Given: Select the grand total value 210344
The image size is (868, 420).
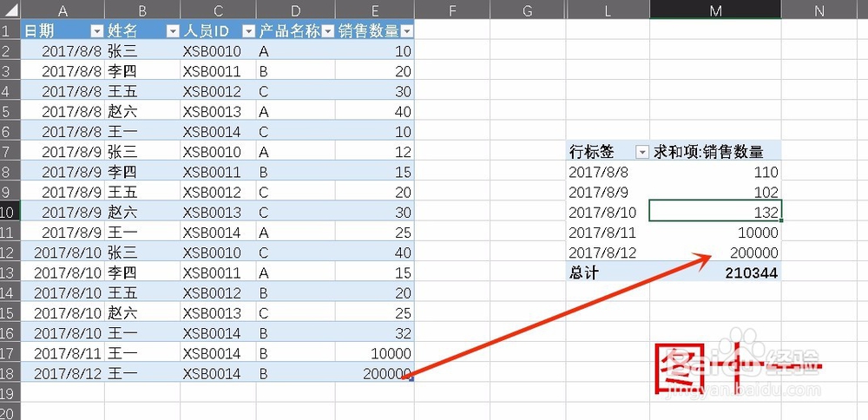Looking at the screenshot, I should [x=716, y=272].
